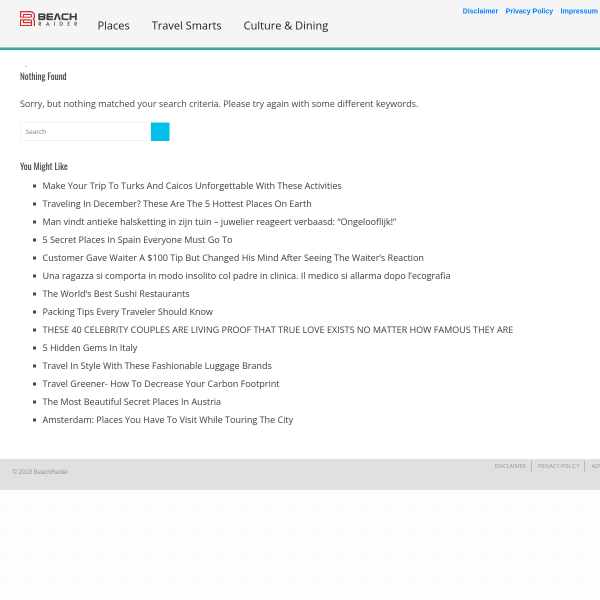This screenshot has width=600, height=600.
Task: Open 5 Secret Places In Spain article
Action: click(137, 240)
